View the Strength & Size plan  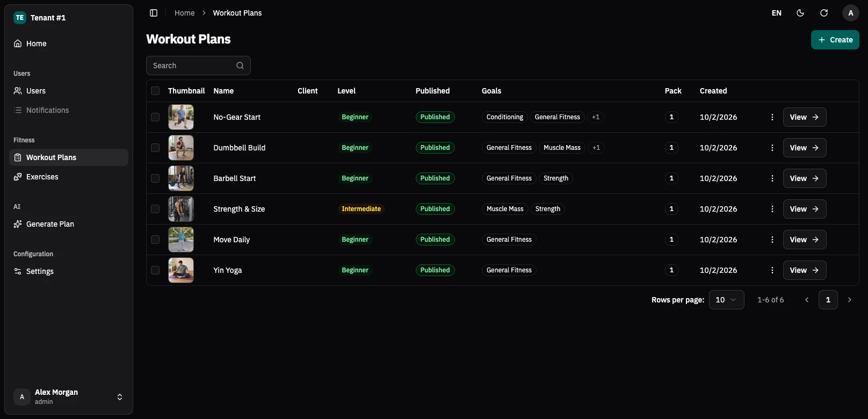click(x=805, y=209)
